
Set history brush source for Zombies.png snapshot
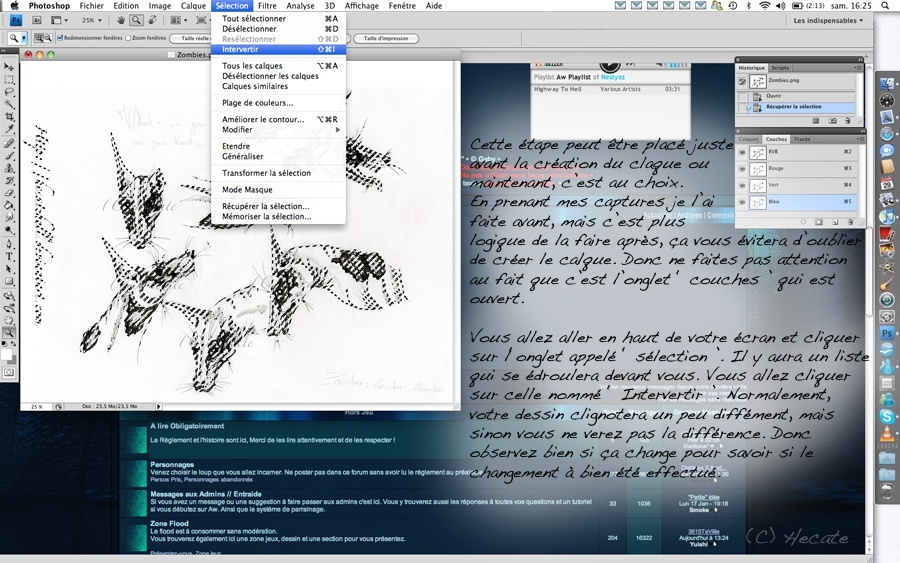point(743,81)
